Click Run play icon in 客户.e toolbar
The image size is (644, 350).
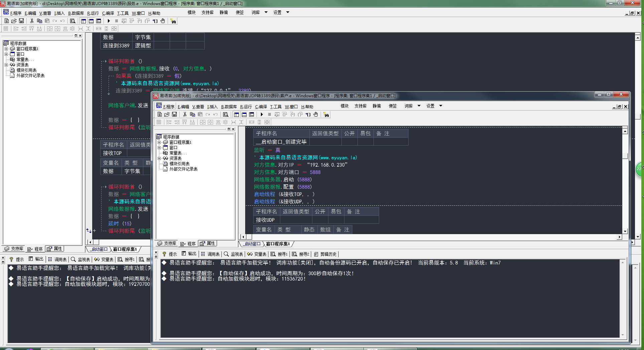[x=262, y=114]
